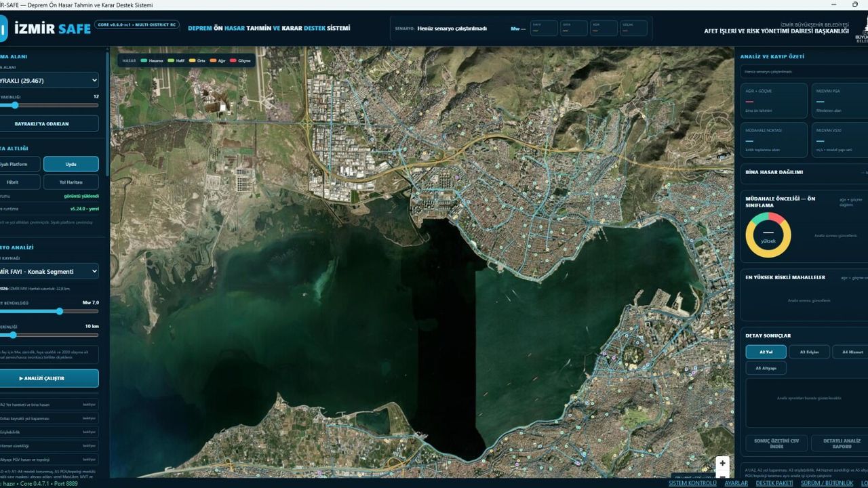
Task: Open the SİSTEM KONTROLÜ link
Action: coord(692,483)
